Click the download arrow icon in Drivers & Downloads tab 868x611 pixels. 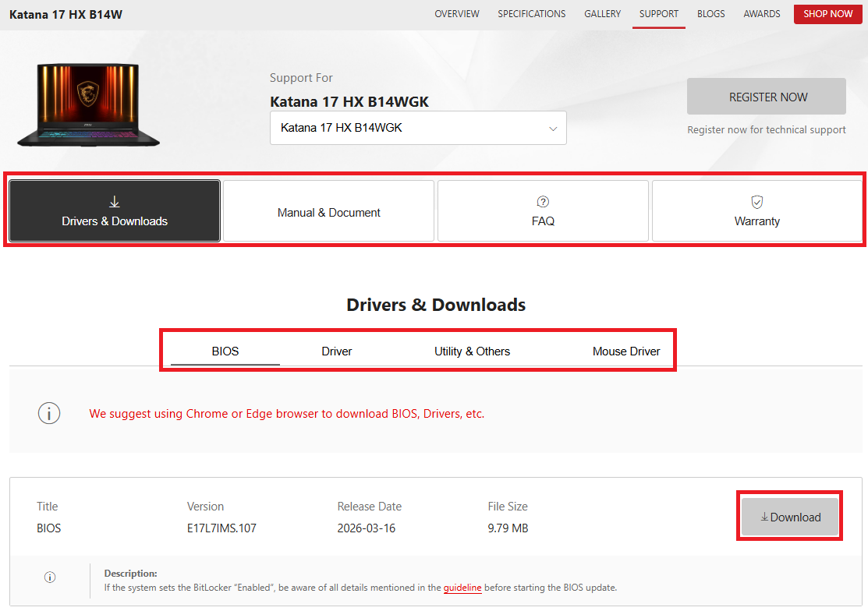tap(115, 202)
